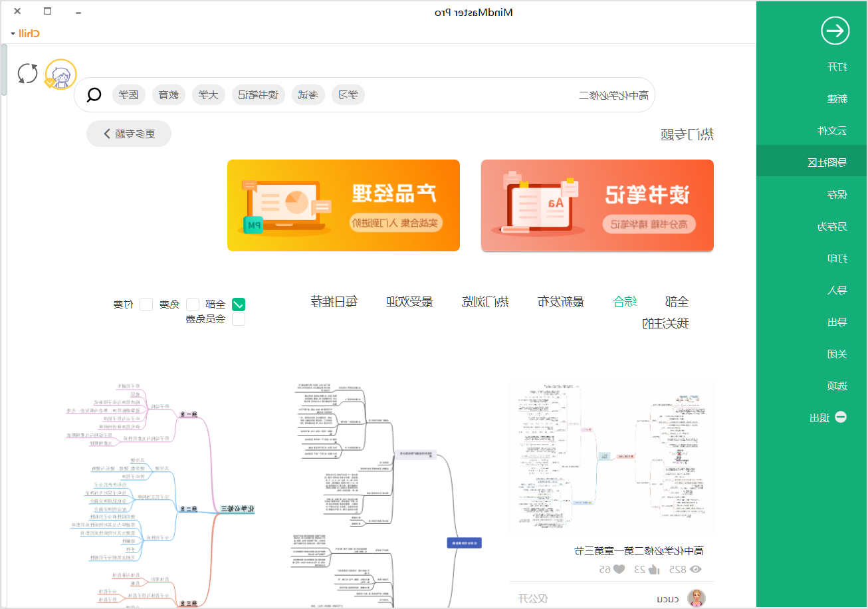Select 打开 in the sidebar
The image size is (868, 609).
click(837, 66)
